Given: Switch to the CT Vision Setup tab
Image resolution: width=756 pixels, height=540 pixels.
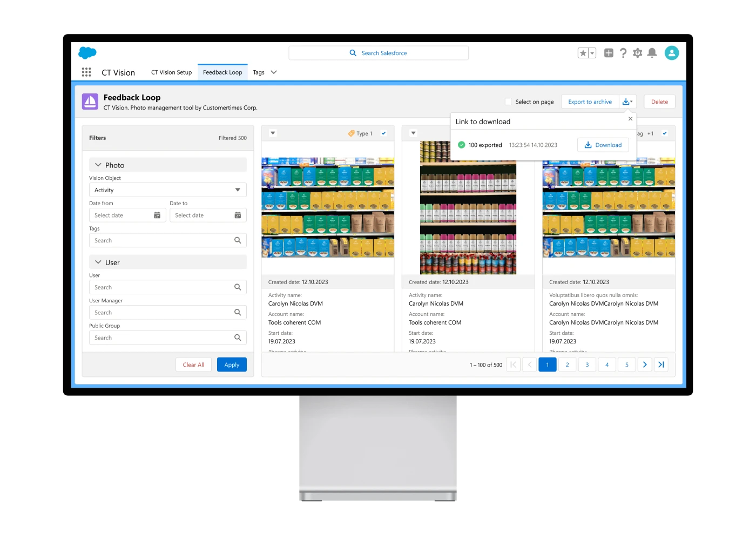Looking at the screenshot, I should coord(171,72).
